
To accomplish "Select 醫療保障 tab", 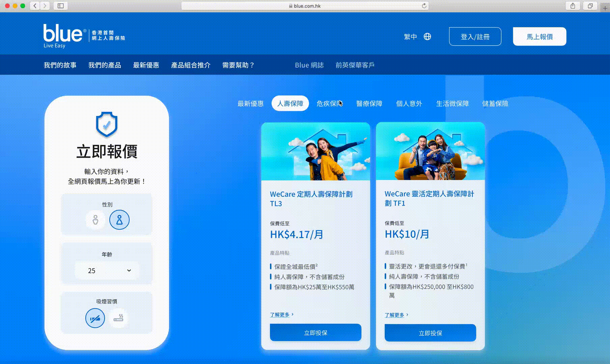I will click(x=369, y=103).
